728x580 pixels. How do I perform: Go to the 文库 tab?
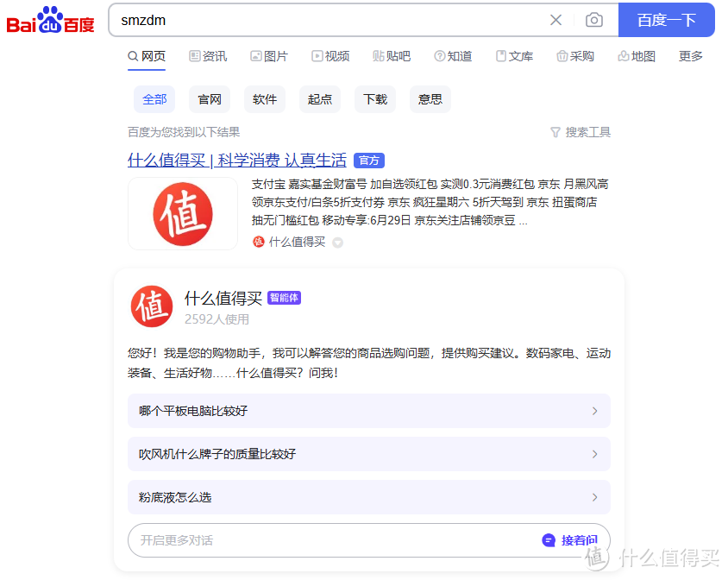514,56
